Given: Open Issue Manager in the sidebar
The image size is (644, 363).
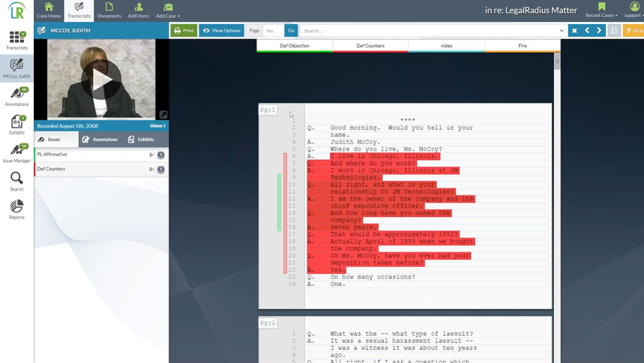Looking at the screenshot, I should (17, 153).
